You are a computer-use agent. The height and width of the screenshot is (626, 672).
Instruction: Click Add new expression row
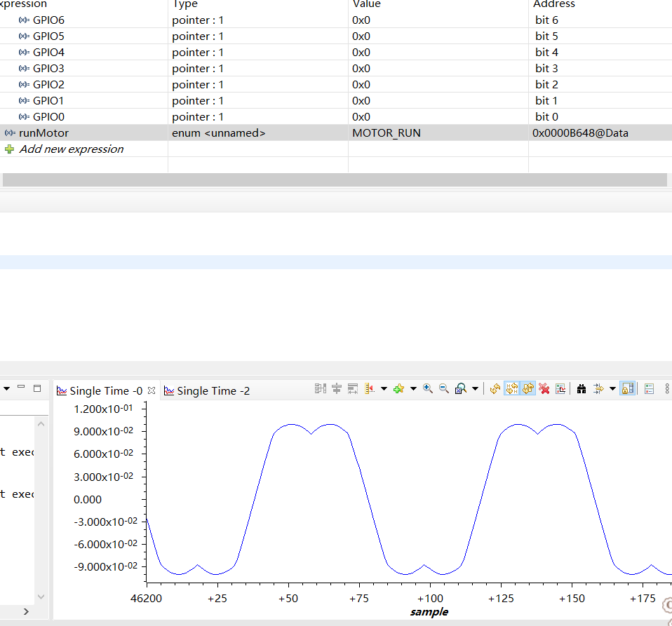tap(71, 149)
